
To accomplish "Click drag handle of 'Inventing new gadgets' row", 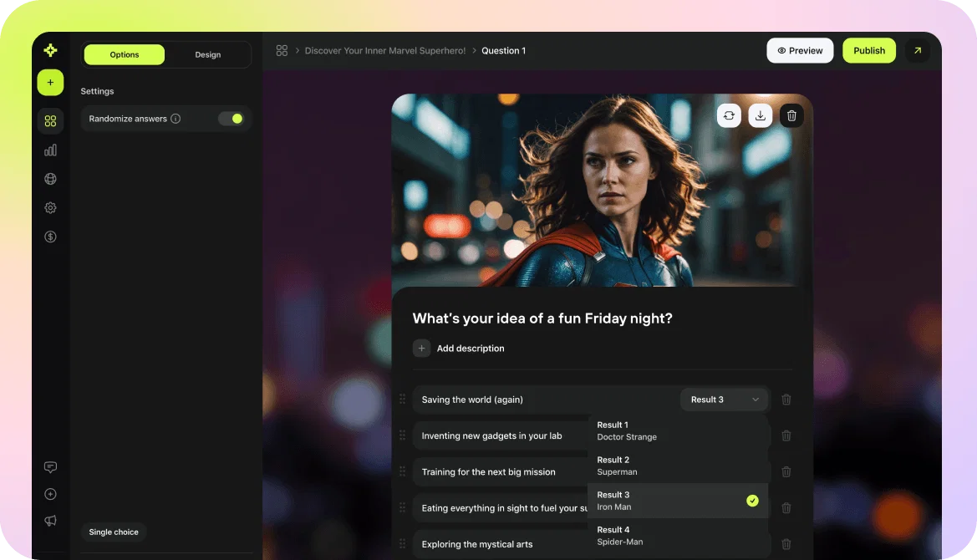I will pyautogui.click(x=403, y=435).
